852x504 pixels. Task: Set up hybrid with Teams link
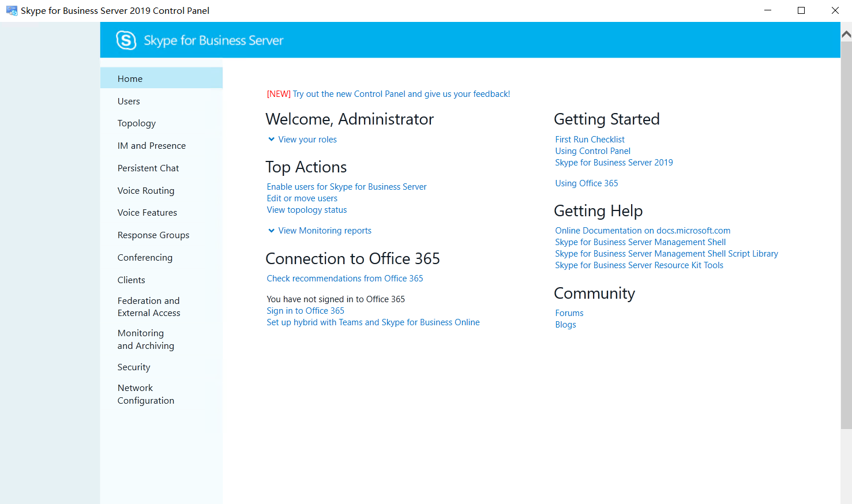click(373, 322)
